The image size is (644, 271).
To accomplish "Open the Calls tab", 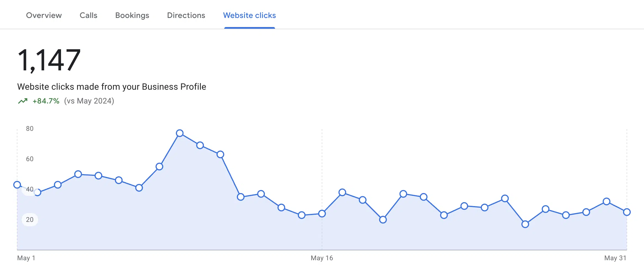I will click(x=88, y=15).
